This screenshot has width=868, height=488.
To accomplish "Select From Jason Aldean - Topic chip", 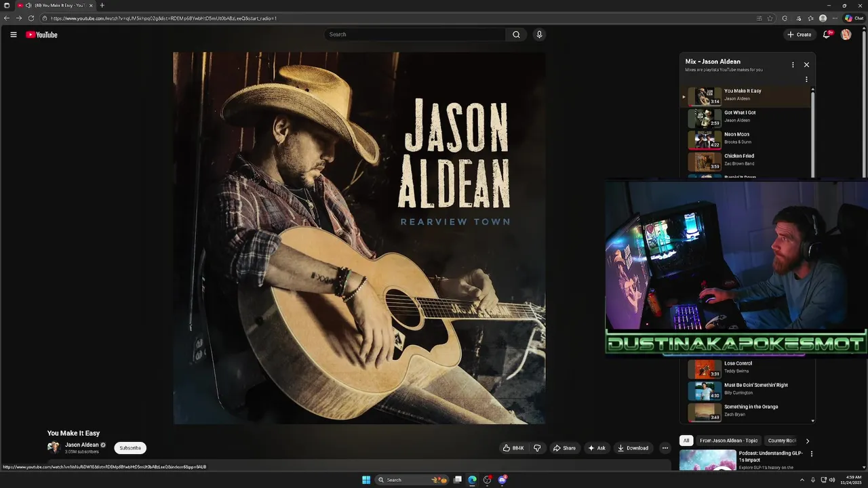I will (x=729, y=441).
